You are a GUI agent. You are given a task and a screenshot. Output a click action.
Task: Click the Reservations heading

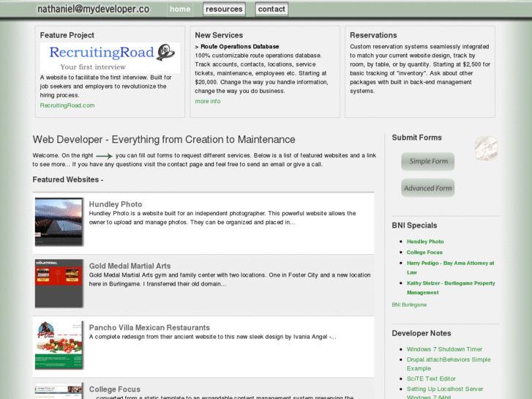click(373, 35)
